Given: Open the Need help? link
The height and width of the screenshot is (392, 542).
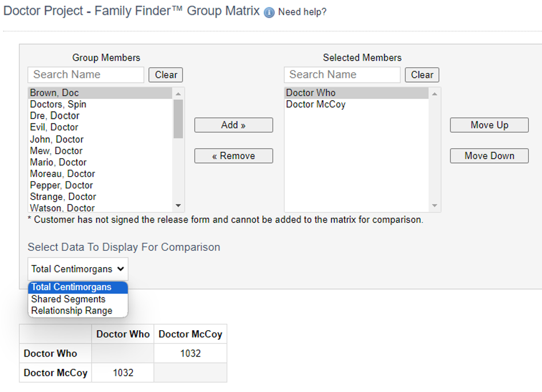Looking at the screenshot, I should 302,12.
